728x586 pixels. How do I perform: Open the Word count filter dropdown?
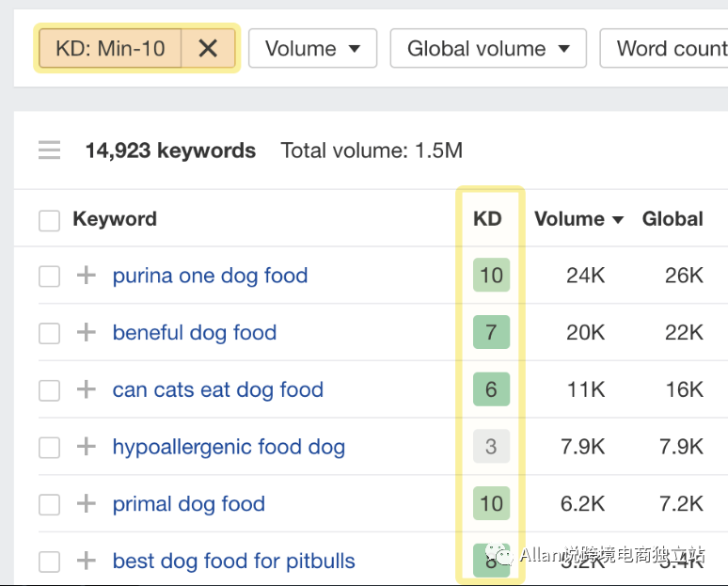(664, 48)
